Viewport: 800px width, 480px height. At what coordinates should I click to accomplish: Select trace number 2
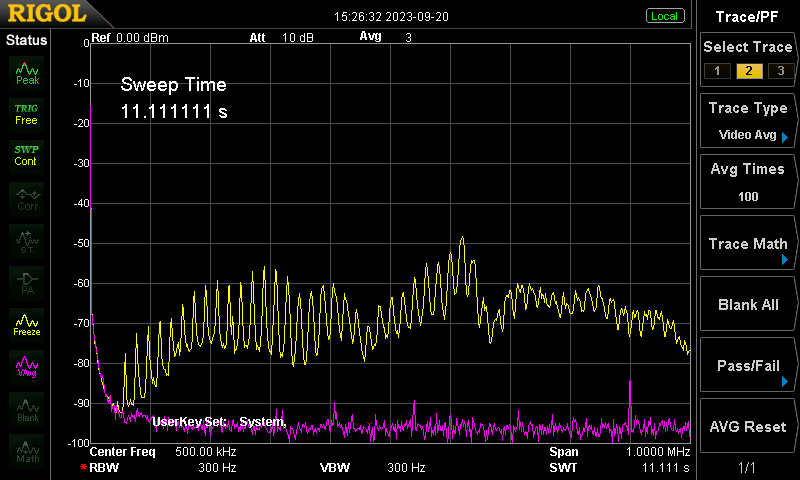pos(748,71)
